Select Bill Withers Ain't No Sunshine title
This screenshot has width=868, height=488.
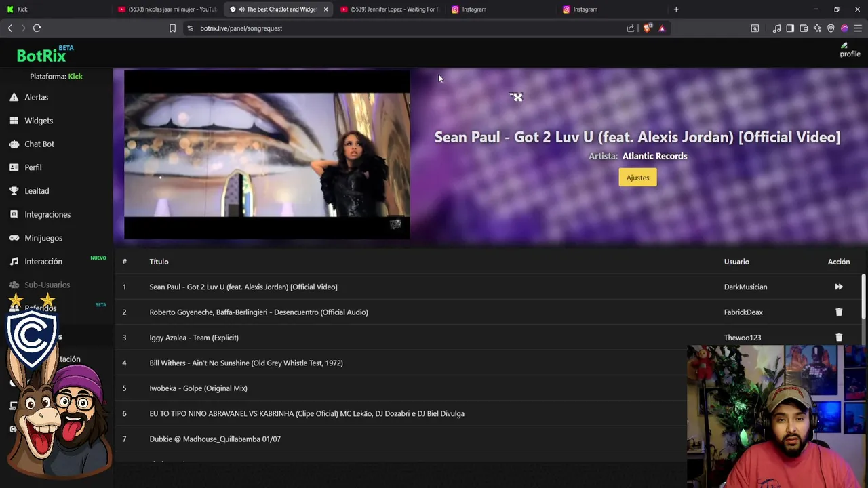coord(246,363)
